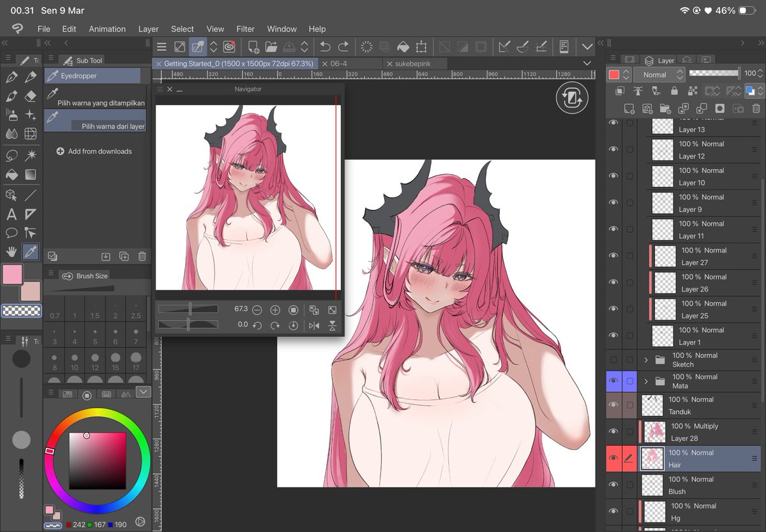Hide the Mata folder via eye icon
Image resolution: width=766 pixels, height=532 pixels.
[x=613, y=381]
